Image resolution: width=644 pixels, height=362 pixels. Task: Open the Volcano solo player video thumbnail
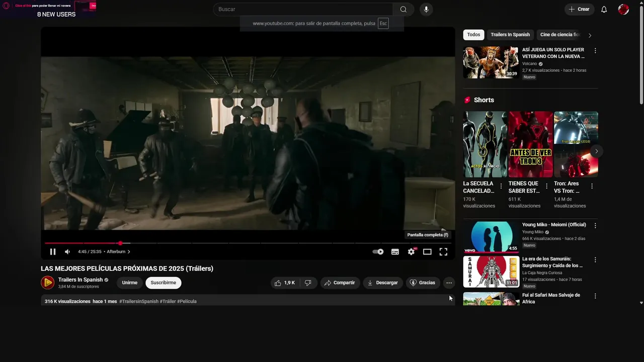pyautogui.click(x=491, y=62)
